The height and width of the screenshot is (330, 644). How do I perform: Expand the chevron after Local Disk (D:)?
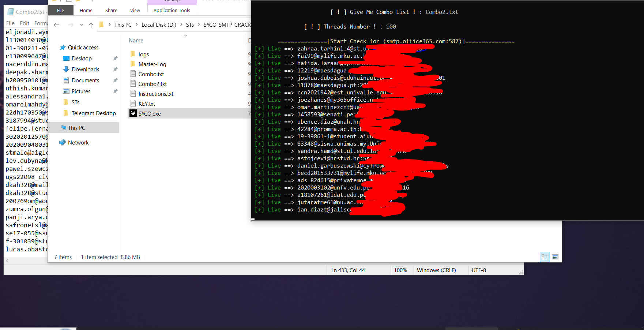click(x=181, y=25)
